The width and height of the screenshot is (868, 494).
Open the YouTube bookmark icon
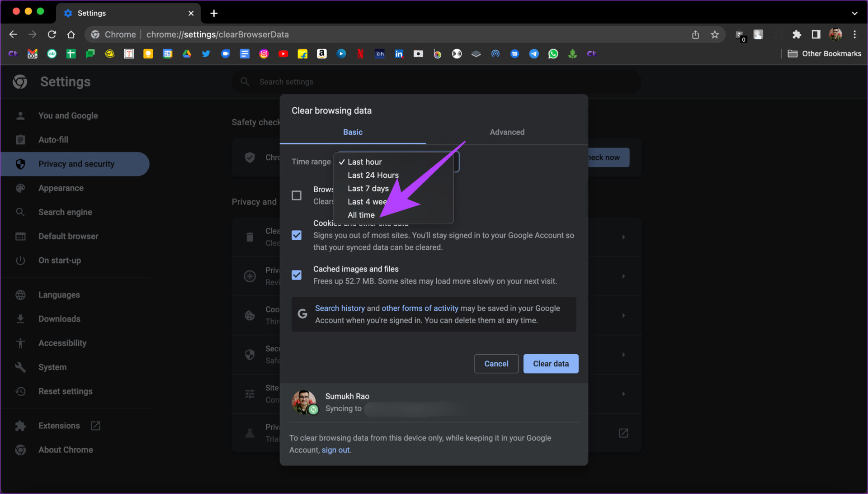(x=283, y=54)
